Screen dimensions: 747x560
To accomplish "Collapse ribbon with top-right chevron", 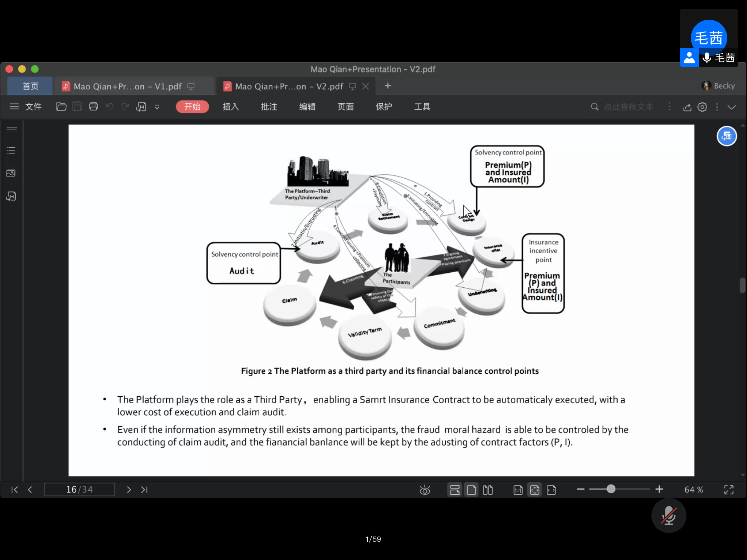I will [731, 107].
